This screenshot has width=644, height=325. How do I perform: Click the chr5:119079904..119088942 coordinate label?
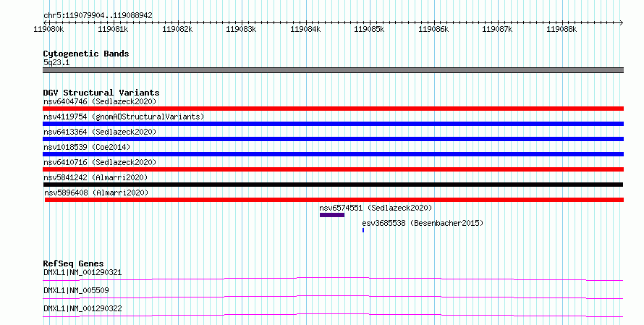[98, 15]
